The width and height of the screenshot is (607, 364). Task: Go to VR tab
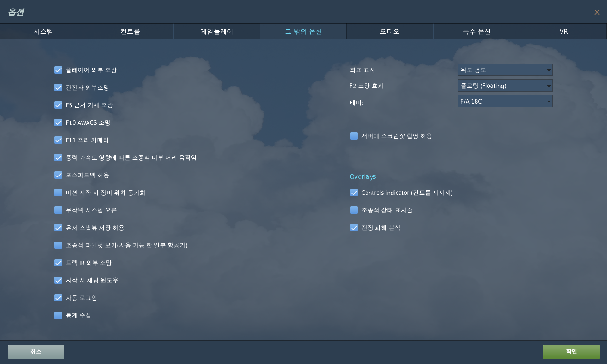pyautogui.click(x=563, y=32)
